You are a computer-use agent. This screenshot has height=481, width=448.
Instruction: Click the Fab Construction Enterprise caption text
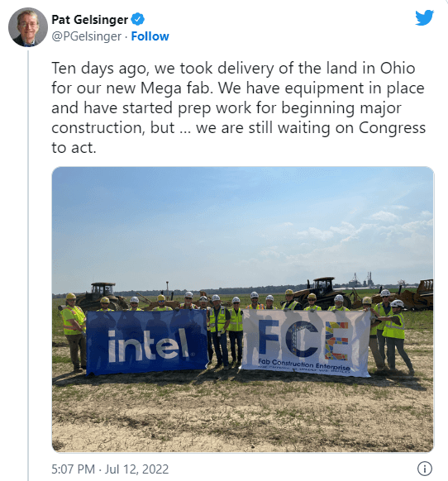304,364
